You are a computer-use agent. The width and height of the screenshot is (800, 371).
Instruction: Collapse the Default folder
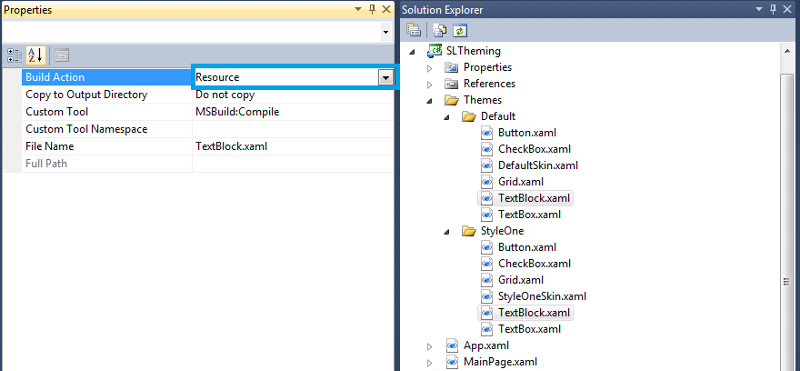point(447,117)
